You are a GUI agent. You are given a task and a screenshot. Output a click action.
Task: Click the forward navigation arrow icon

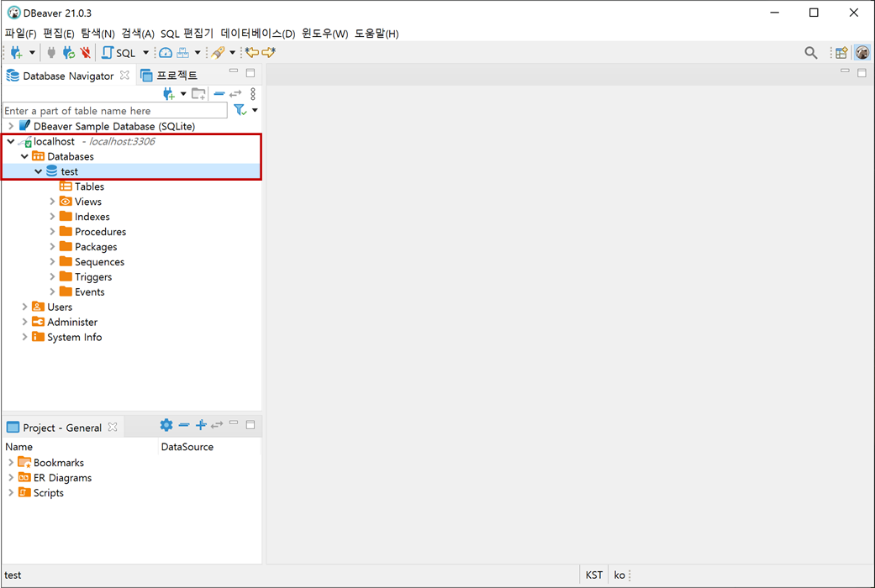click(x=269, y=52)
